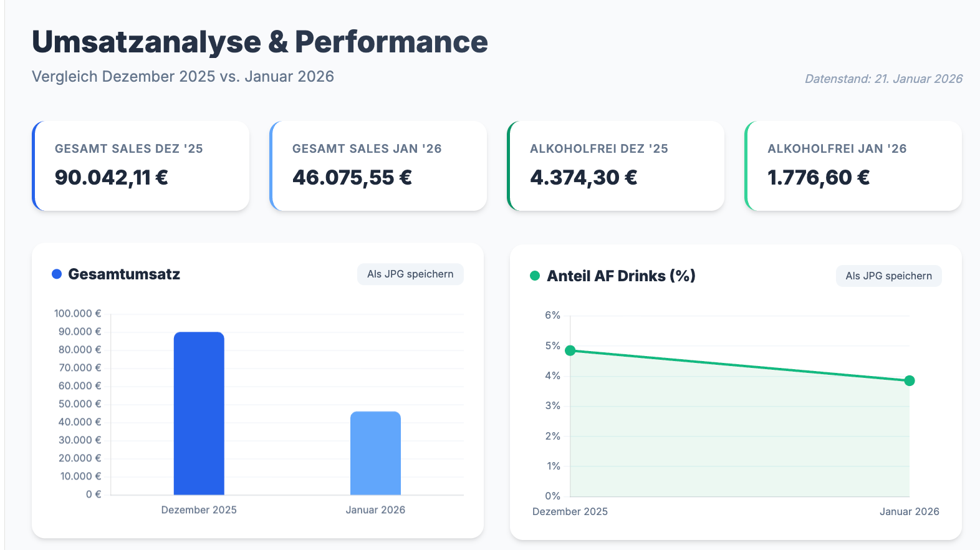
Task: Click the Gesamtumsatz chart title
Action: (x=124, y=274)
